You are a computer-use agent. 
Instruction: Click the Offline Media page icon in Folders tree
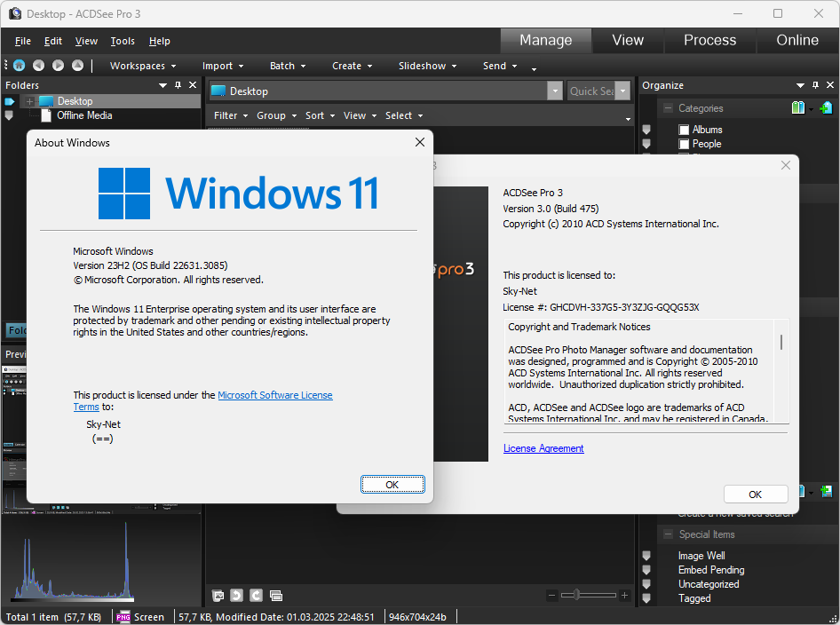(x=46, y=115)
